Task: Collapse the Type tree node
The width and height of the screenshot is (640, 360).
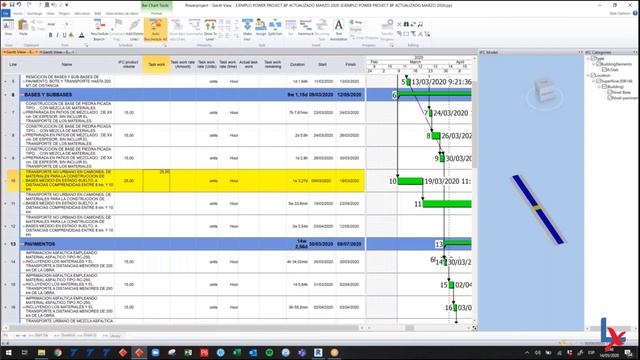Action: pos(589,59)
